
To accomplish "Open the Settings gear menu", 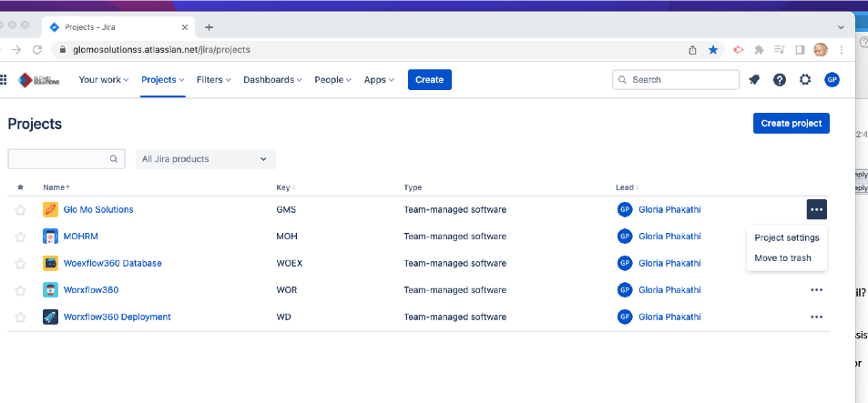I will tap(805, 80).
